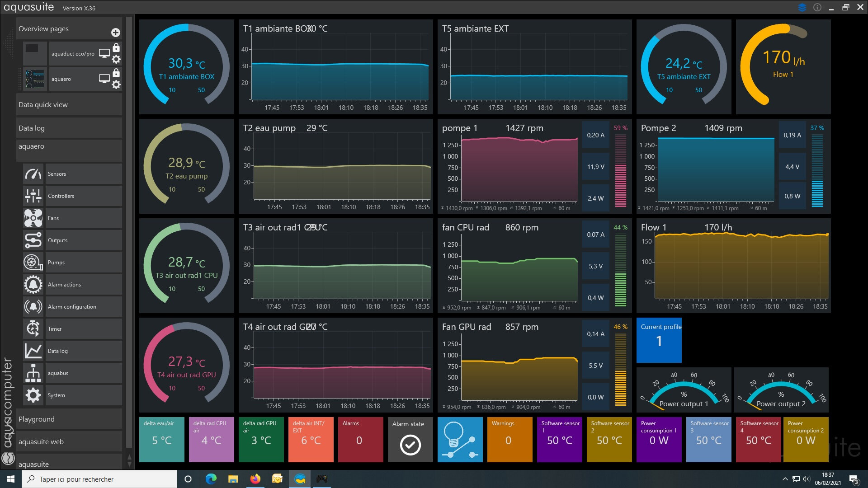Toggle the lock on aquaduct eco/pro page
Viewport: 868px width, 488px height.
116,48
